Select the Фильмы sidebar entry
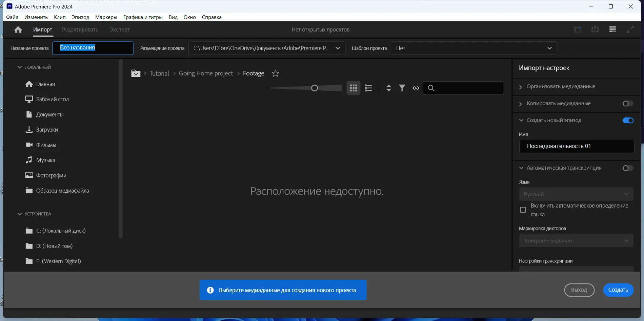 pos(46,145)
